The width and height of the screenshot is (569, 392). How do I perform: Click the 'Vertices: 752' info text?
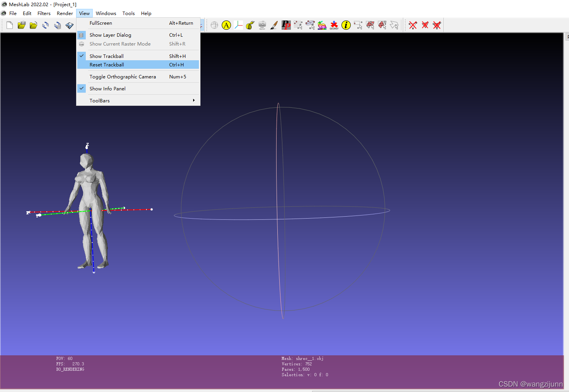click(297, 364)
